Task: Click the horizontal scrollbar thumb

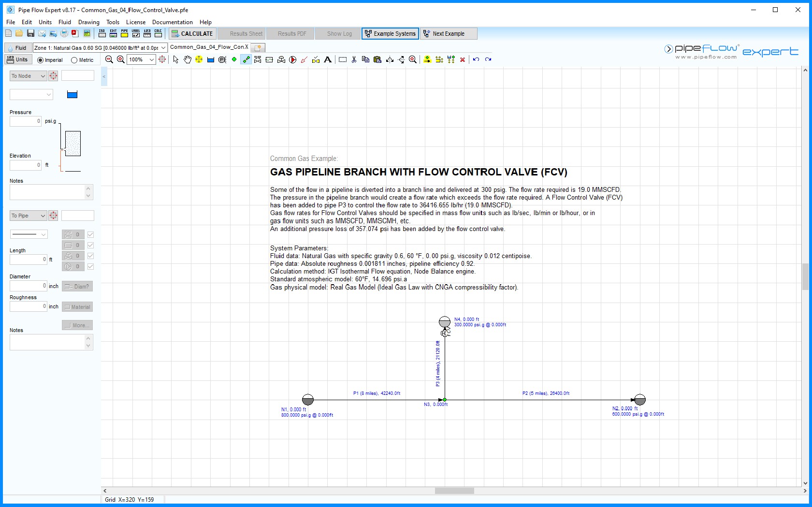Action: point(454,491)
